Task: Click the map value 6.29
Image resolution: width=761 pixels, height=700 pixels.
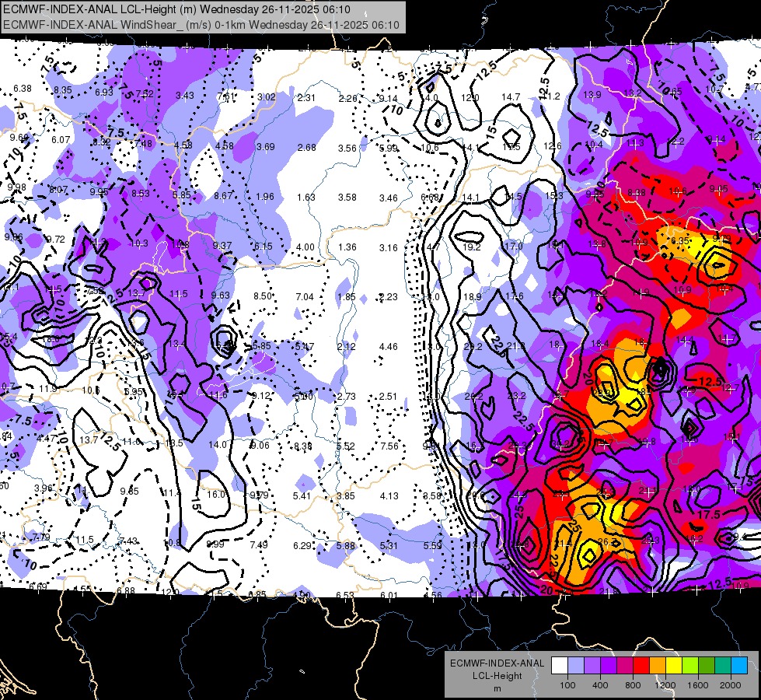Action: pos(302,546)
